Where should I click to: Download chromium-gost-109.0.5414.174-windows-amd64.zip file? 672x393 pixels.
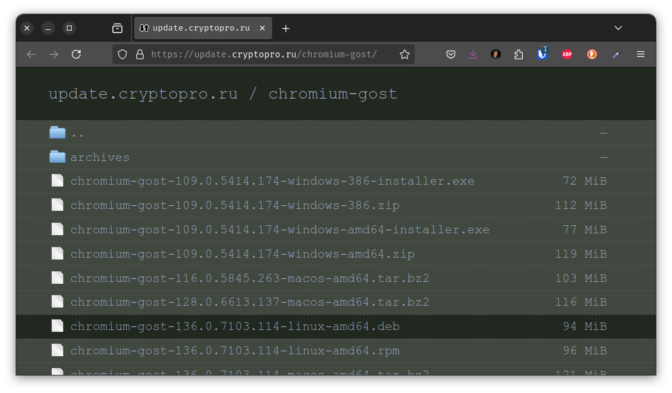point(242,254)
